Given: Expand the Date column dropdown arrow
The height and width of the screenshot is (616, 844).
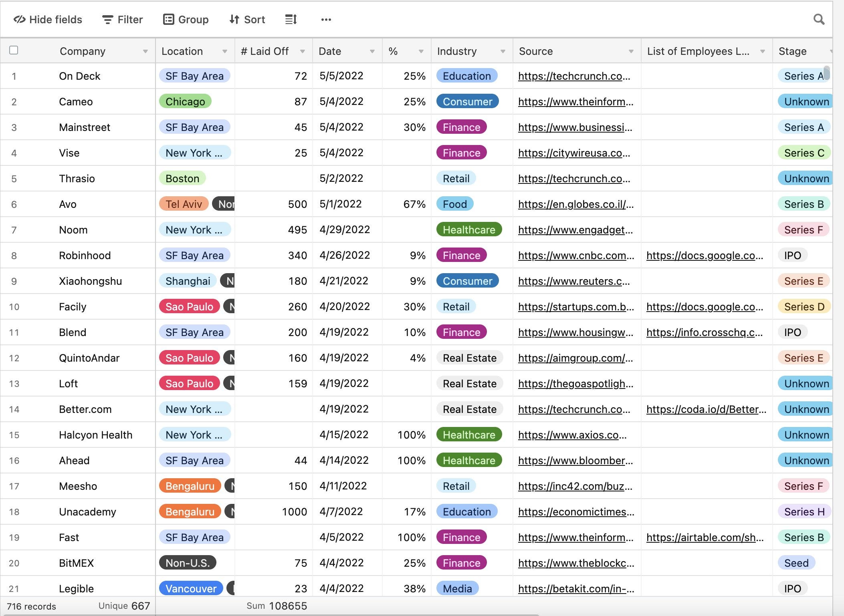Looking at the screenshot, I should coord(372,51).
